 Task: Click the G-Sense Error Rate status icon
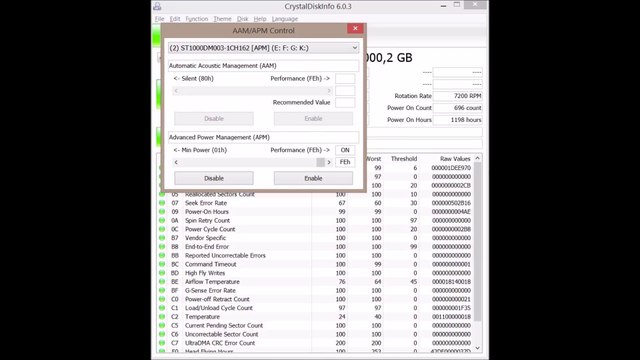tap(162, 291)
